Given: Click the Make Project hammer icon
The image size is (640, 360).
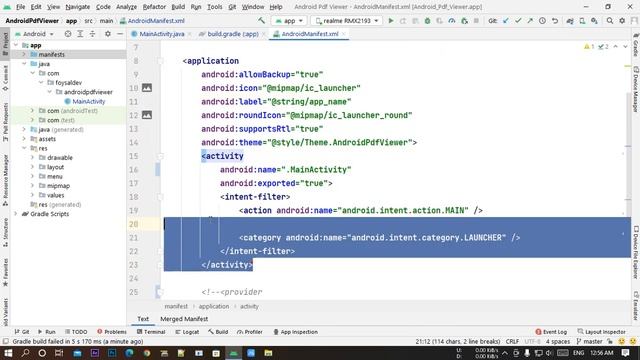Looking at the screenshot, I should coord(261,21).
